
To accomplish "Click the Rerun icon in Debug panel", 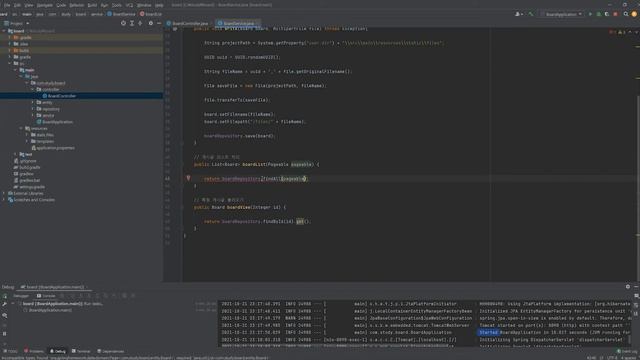I will point(4,296).
